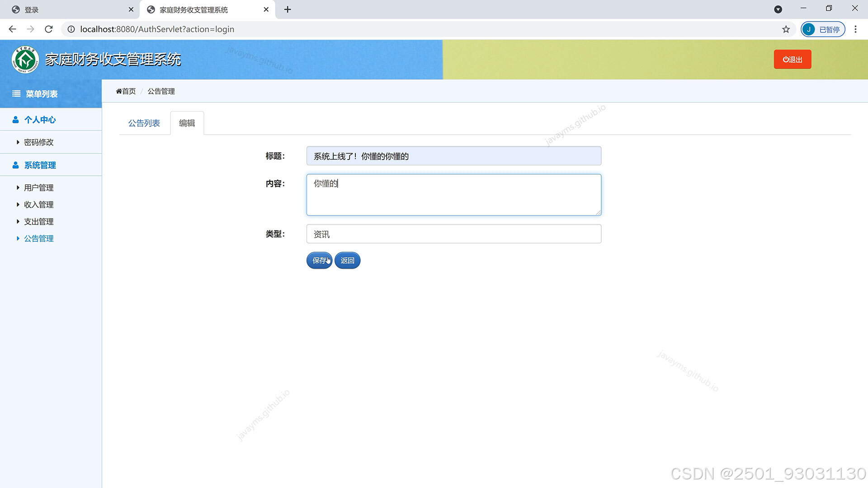Close the 家庭财务收支管理系统 tab
The height and width of the screenshot is (488, 868).
click(x=266, y=9)
